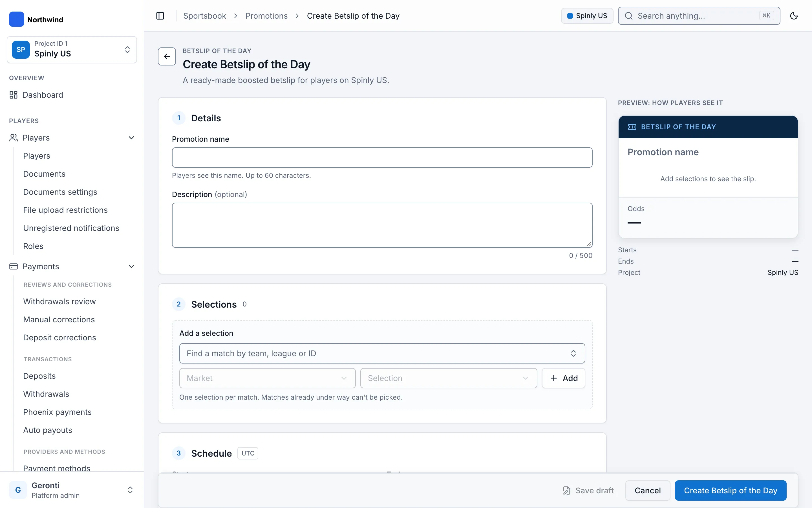Click the Save draft file icon
Viewport: 812px width, 508px height.
point(566,491)
